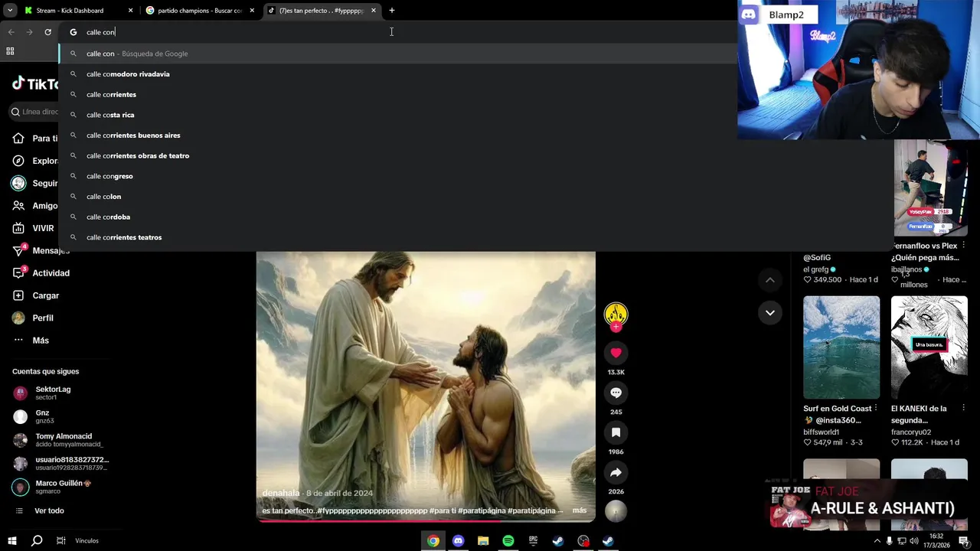Open Spotify from the taskbar
980x551 pixels.
coord(508,541)
